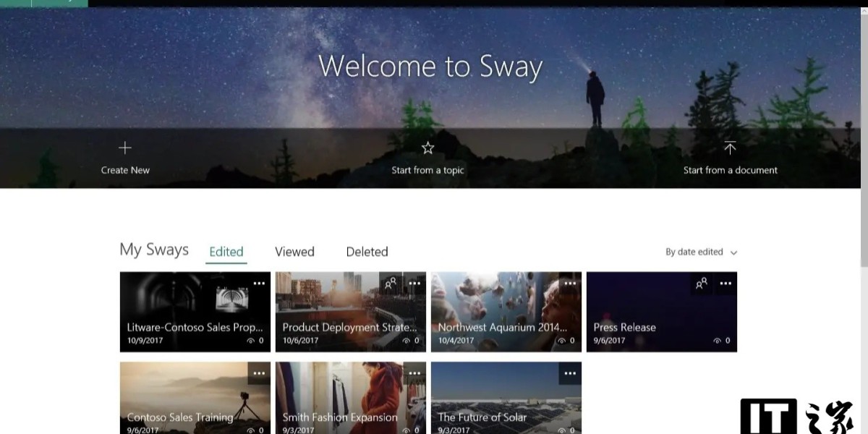868x434 pixels.
Task: Open more options on The Future of Solar card
Action: (570, 373)
